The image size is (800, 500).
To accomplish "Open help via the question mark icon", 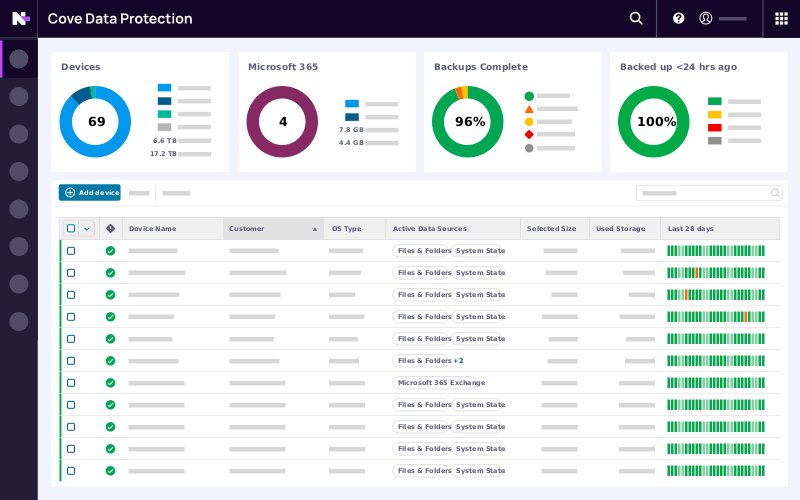I will click(x=678, y=18).
